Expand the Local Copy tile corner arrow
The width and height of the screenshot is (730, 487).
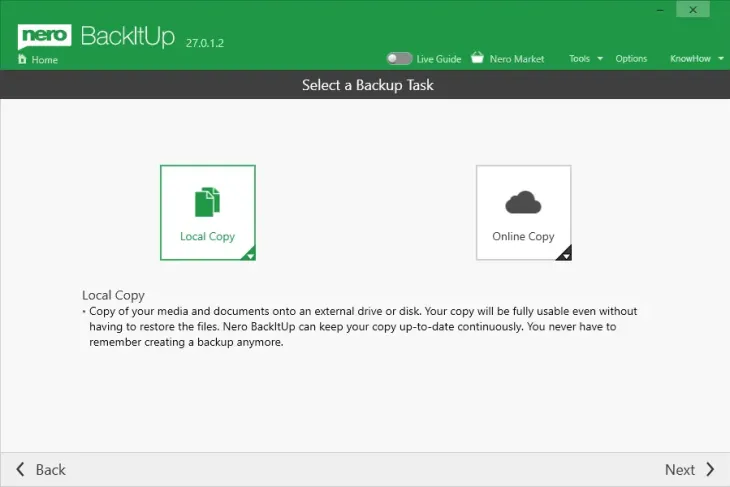pyautogui.click(x=250, y=255)
